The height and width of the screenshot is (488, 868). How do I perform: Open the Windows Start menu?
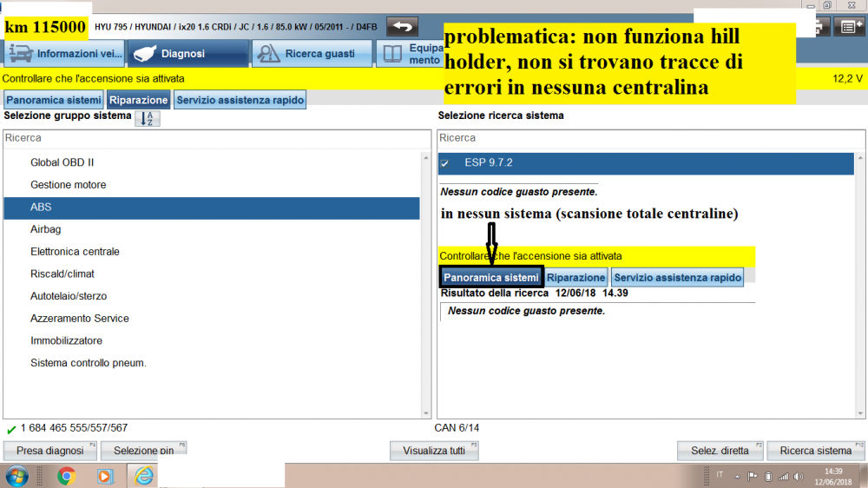point(16,477)
